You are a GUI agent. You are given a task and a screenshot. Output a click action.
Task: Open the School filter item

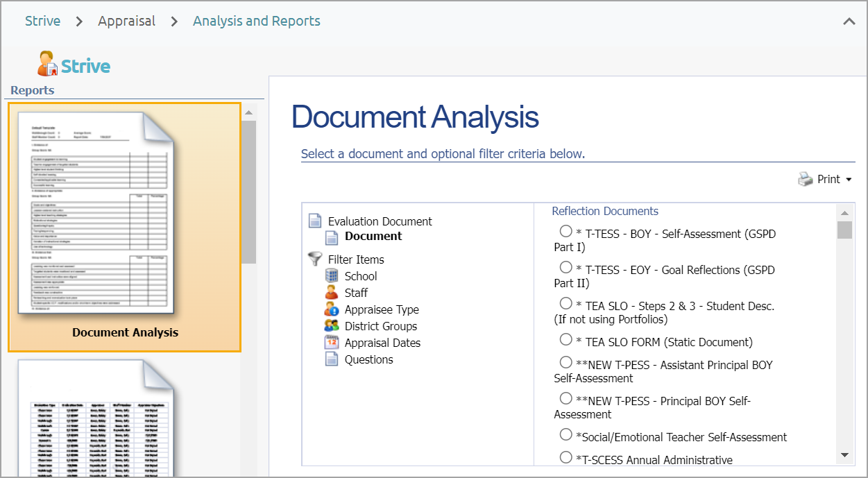[x=361, y=276]
